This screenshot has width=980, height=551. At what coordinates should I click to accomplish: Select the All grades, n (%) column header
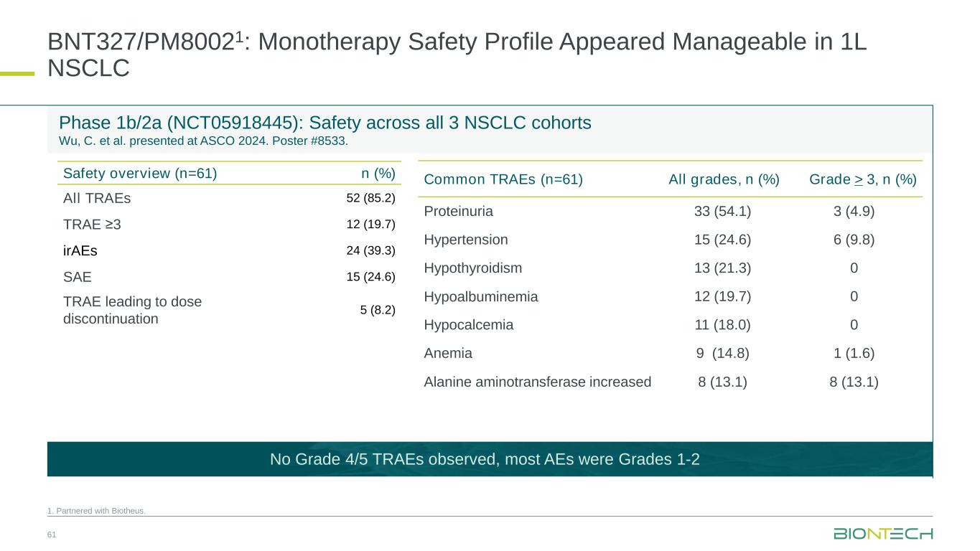pos(724,179)
